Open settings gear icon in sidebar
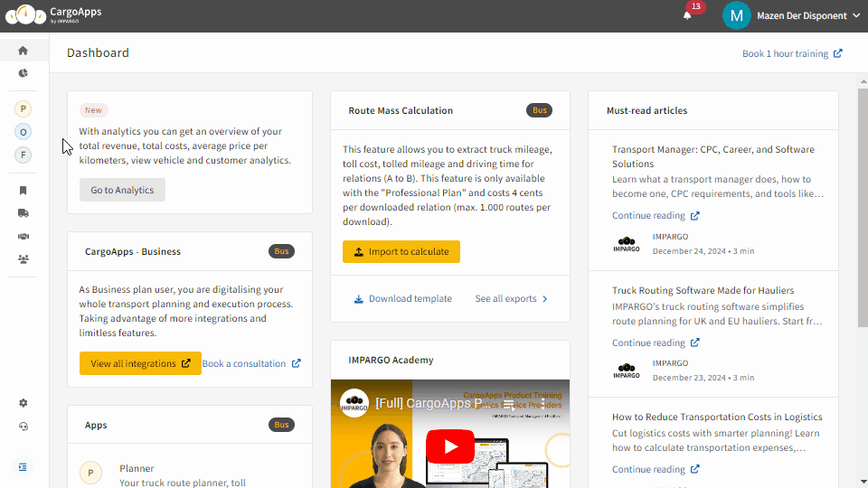 pos(23,403)
